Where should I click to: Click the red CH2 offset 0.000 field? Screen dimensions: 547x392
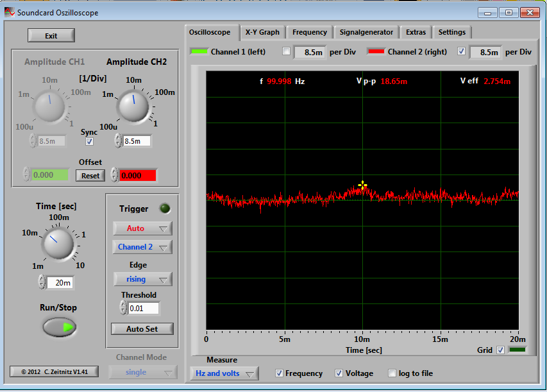pyautogui.click(x=138, y=175)
